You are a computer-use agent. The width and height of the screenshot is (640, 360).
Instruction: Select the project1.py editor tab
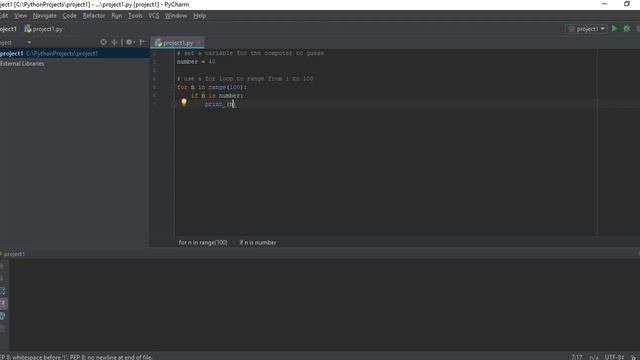point(177,43)
